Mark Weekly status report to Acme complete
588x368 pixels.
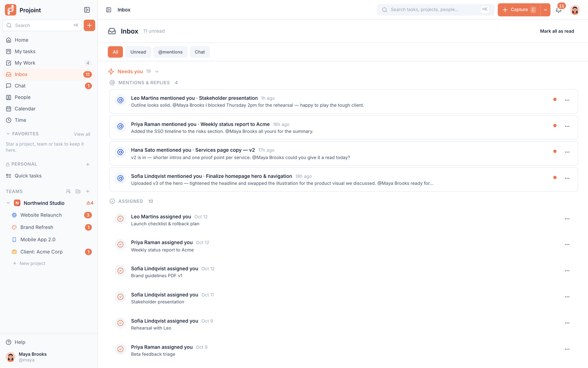[120, 245]
